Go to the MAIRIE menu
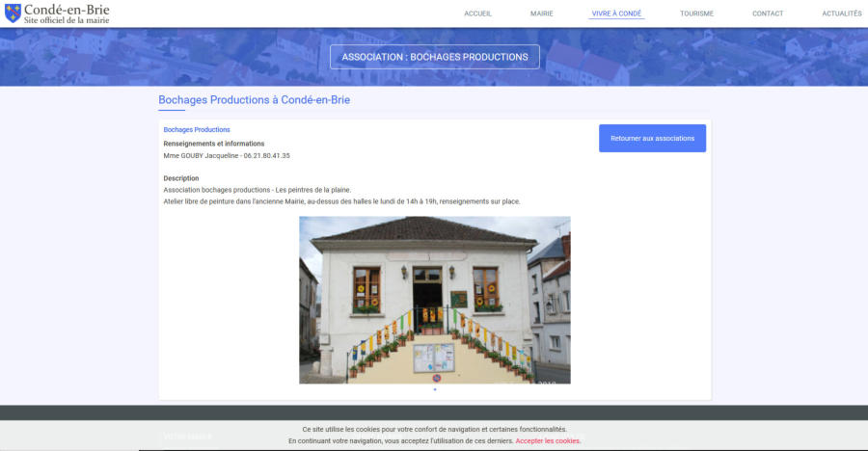The image size is (868, 451). (x=541, y=13)
